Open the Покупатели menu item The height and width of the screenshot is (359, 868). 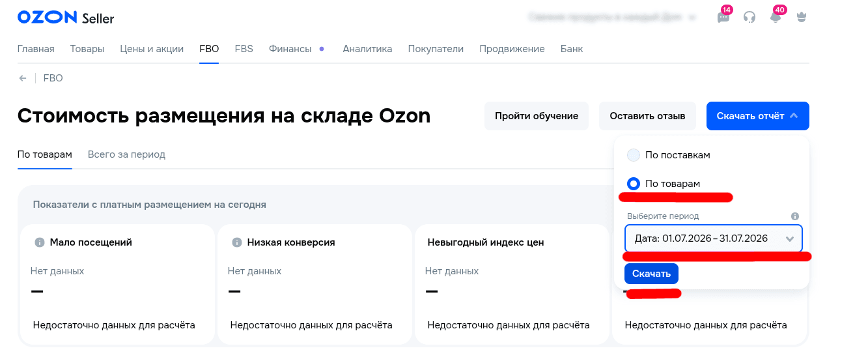point(436,49)
